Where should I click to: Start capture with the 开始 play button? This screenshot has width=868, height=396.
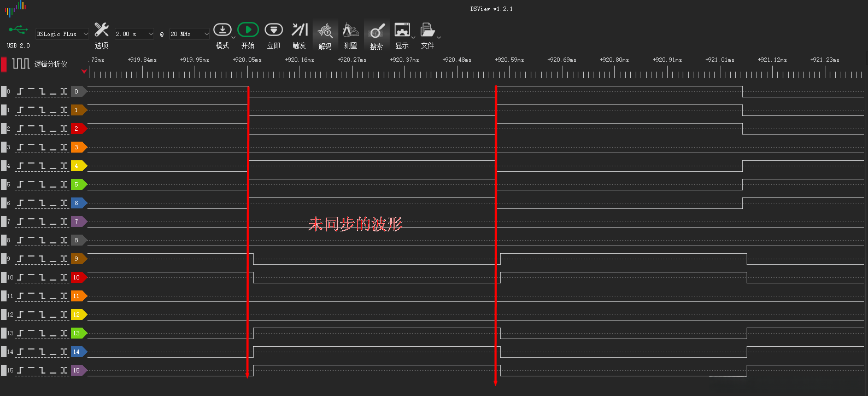click(248, 30)
